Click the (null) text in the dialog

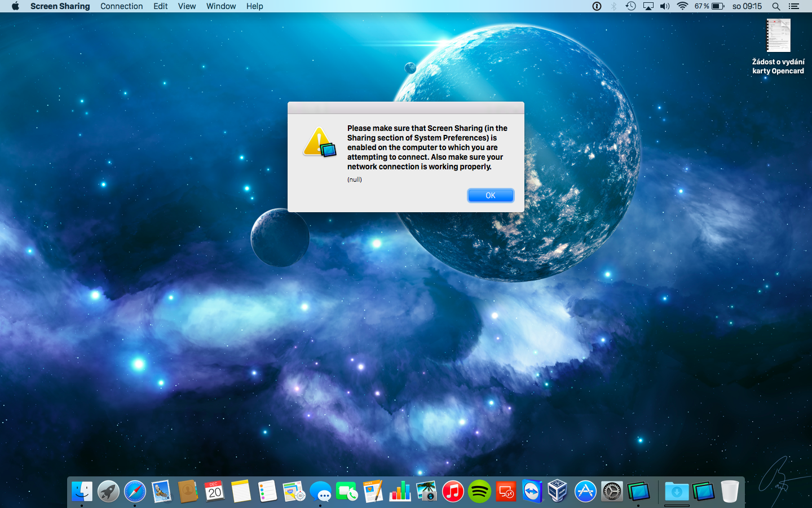pyautogui.click(x=355, y=179)
